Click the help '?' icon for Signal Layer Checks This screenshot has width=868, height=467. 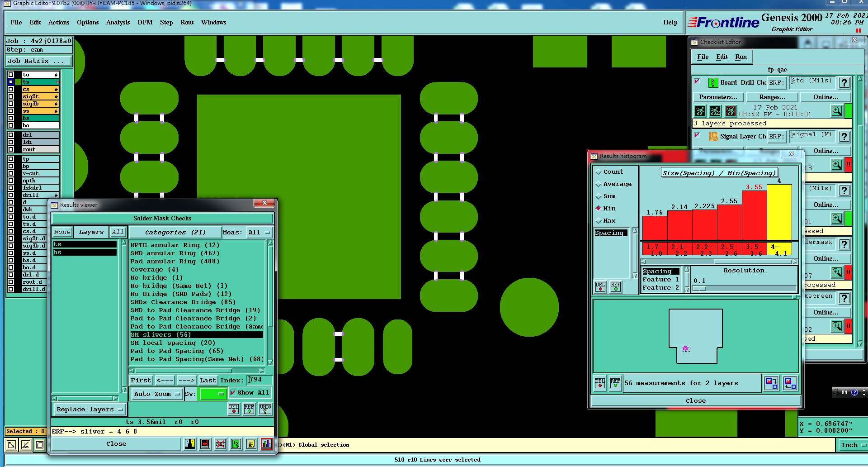coord(844,137)
